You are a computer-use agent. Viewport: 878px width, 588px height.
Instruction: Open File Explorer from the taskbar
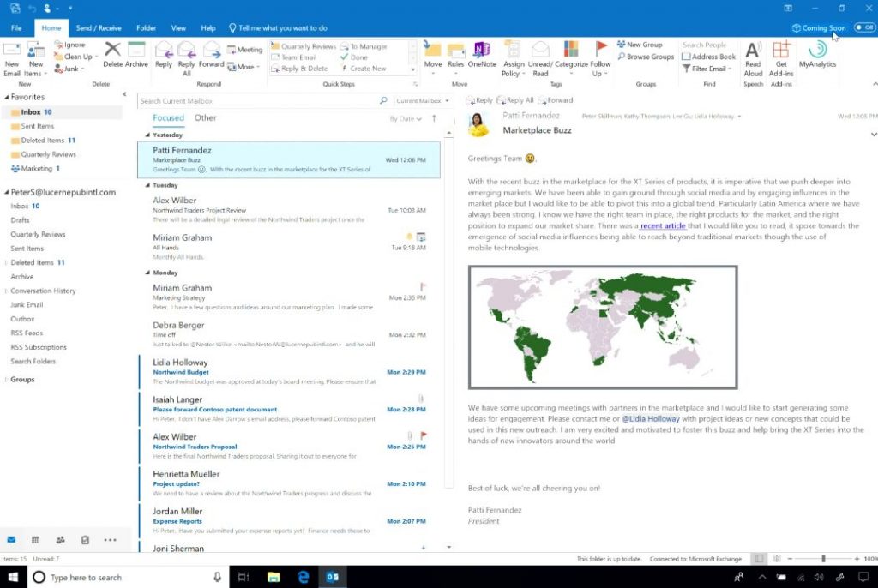coord(274,577)
